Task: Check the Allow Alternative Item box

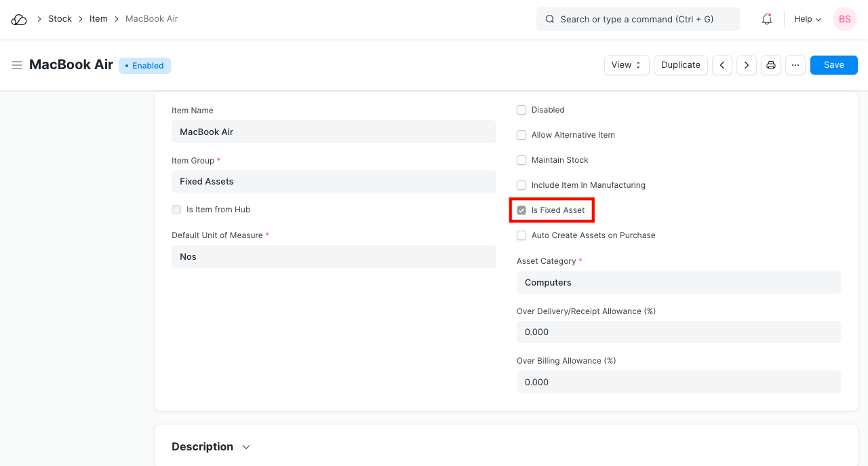Action: coord(521,135)
